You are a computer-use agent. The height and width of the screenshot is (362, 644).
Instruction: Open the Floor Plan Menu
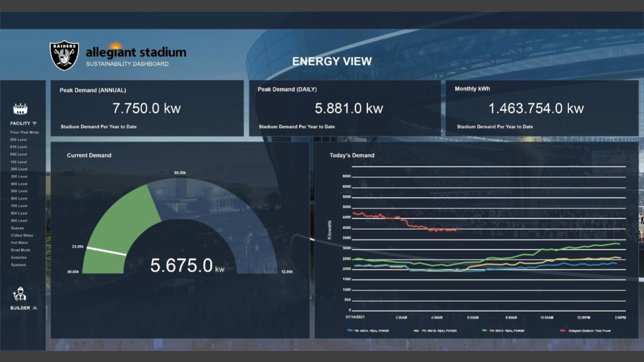tap(25, 132)
